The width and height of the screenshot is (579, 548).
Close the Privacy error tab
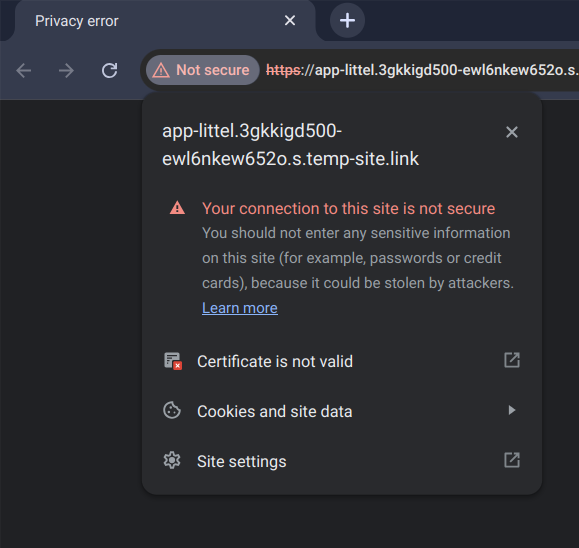point(290,20)
